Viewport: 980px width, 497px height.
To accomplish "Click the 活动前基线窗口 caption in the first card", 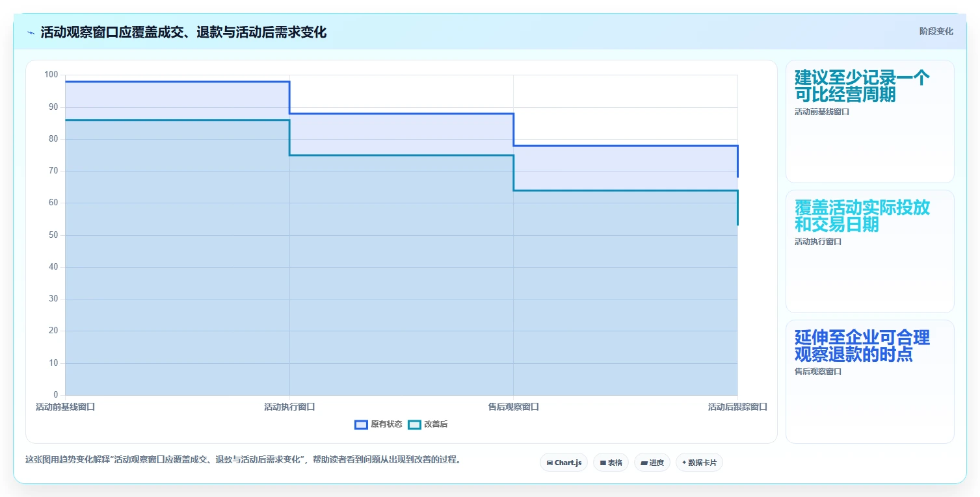I will [822, 112].
